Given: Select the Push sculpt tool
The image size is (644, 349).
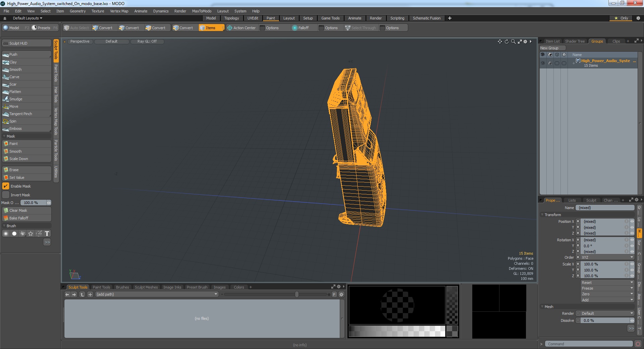Looking at the screenshot, I should click(26, 54).
